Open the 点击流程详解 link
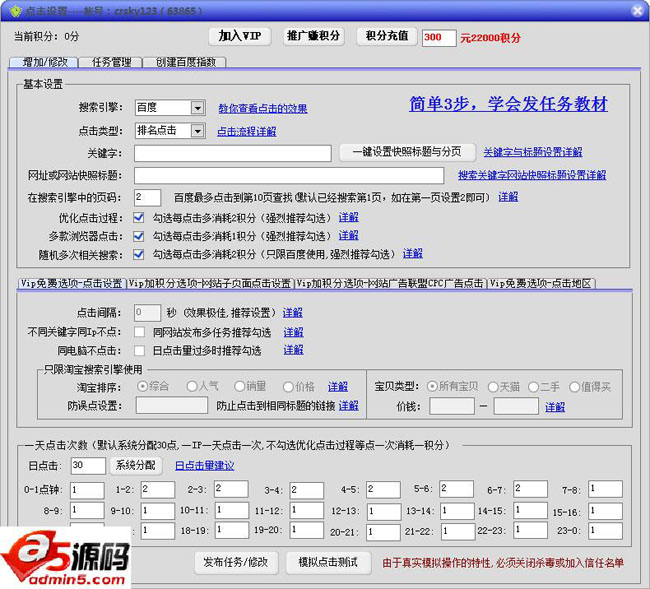The image size is (650, 589). (247, 131)
